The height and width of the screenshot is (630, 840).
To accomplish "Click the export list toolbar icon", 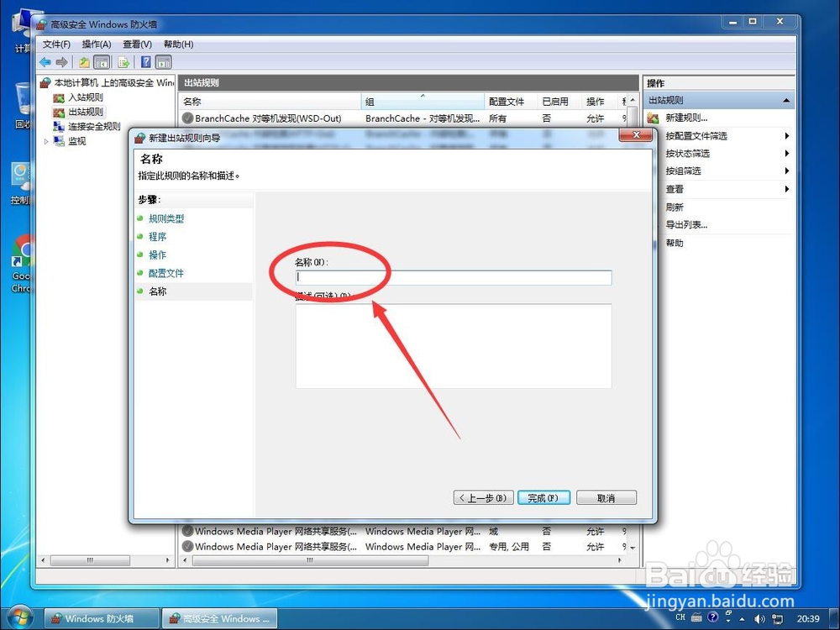I will (123, 61).
